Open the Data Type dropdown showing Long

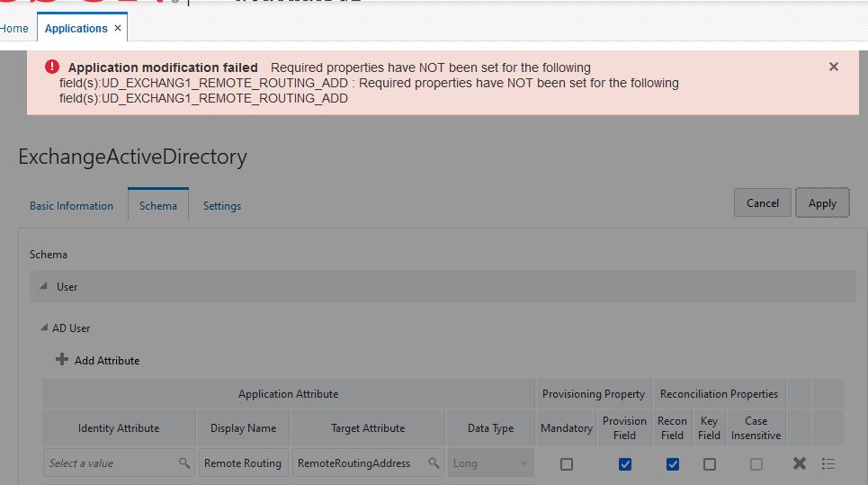coord(490,463)
